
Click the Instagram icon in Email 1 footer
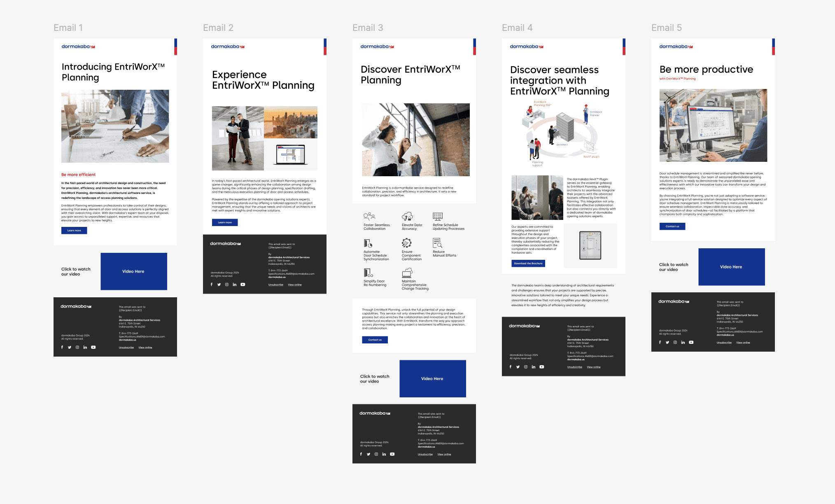tap(77, 347)
